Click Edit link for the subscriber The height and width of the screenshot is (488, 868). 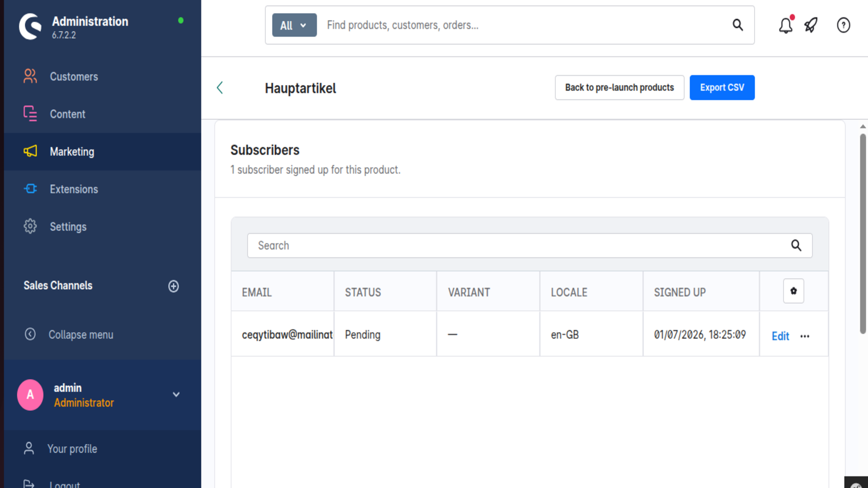click(x=780, y=336)
